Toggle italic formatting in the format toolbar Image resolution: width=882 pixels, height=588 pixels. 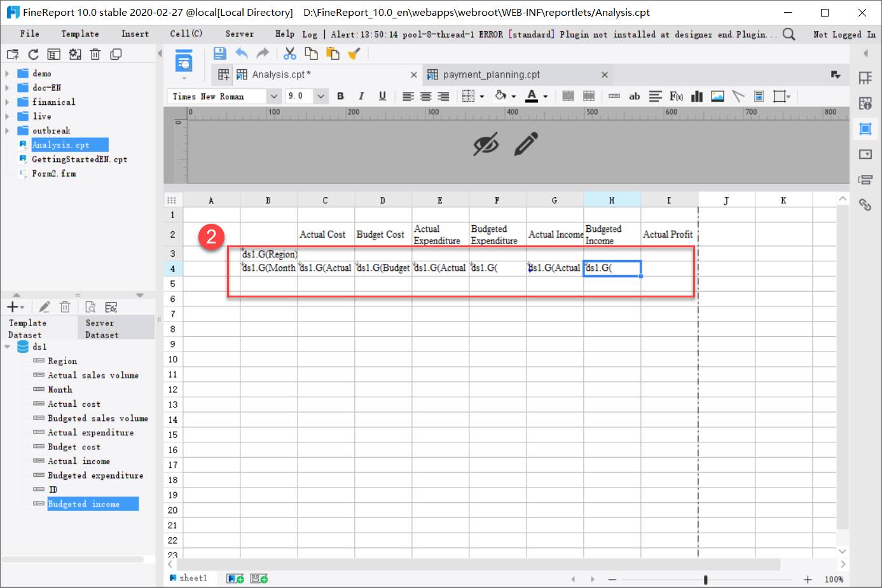pos(361,96)
